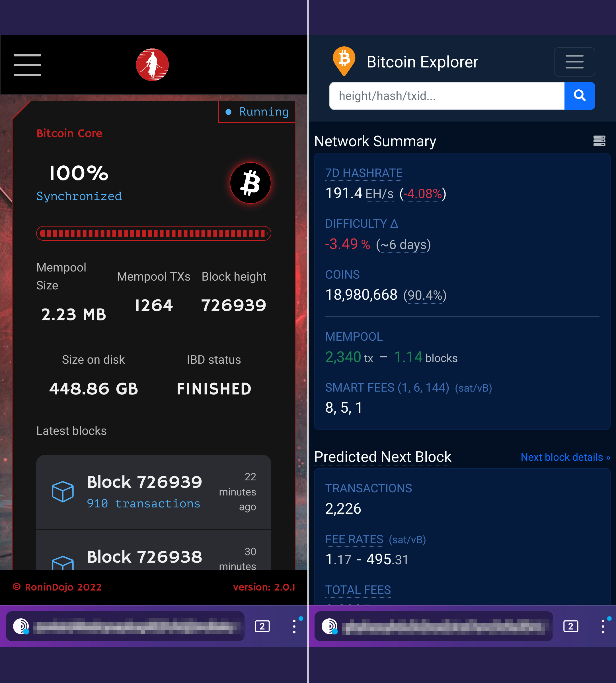Click the Network Summary server icon
This screenshot has width=616, height=683.
coord(599,141)
